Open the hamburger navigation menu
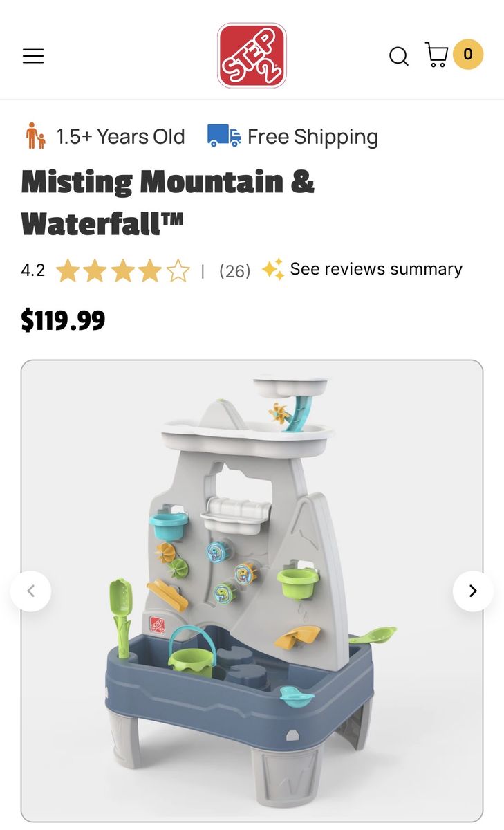This screenshot has width=504, height=830. click(x=33, y=56)
